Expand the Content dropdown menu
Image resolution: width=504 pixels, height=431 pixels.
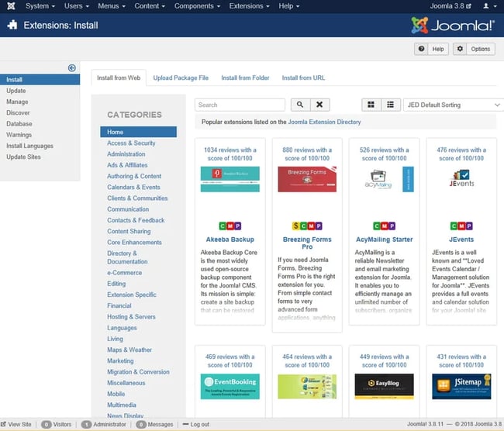(x=150, y=5)
